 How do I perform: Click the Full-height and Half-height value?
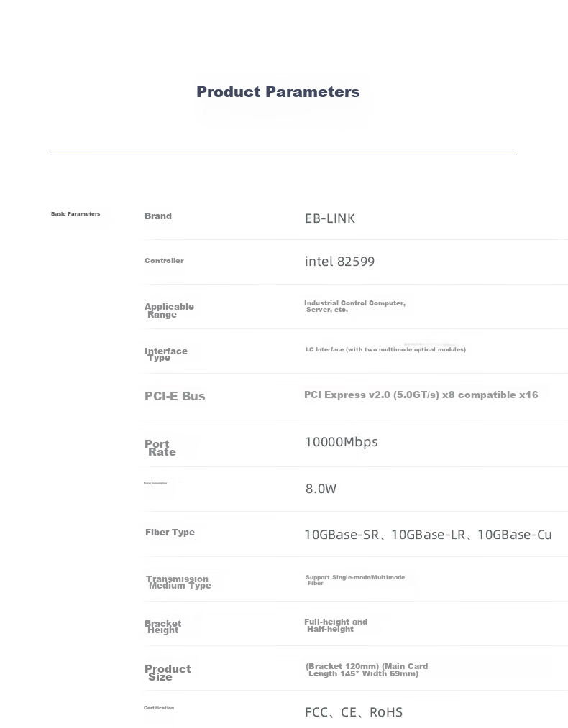(x=336, y=625)
